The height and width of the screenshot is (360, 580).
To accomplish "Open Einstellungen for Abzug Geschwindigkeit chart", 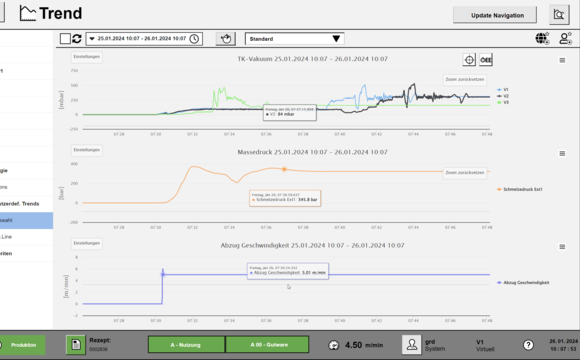I will (87, 243).
